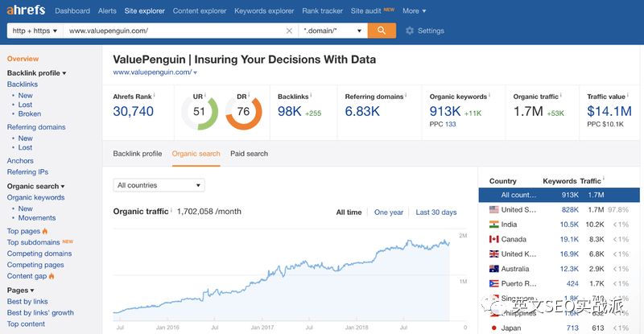Clear the URL field with X icon

(x=289, y=31)
